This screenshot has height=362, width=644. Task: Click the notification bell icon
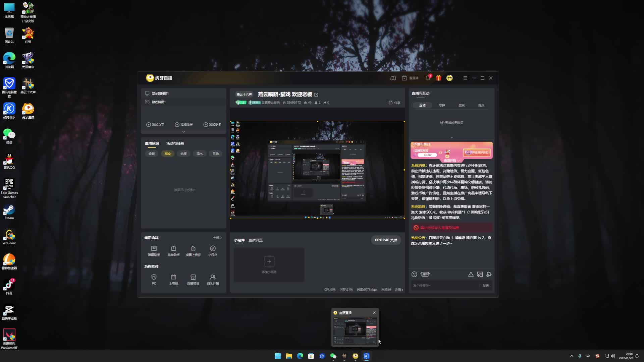point(428,78)
